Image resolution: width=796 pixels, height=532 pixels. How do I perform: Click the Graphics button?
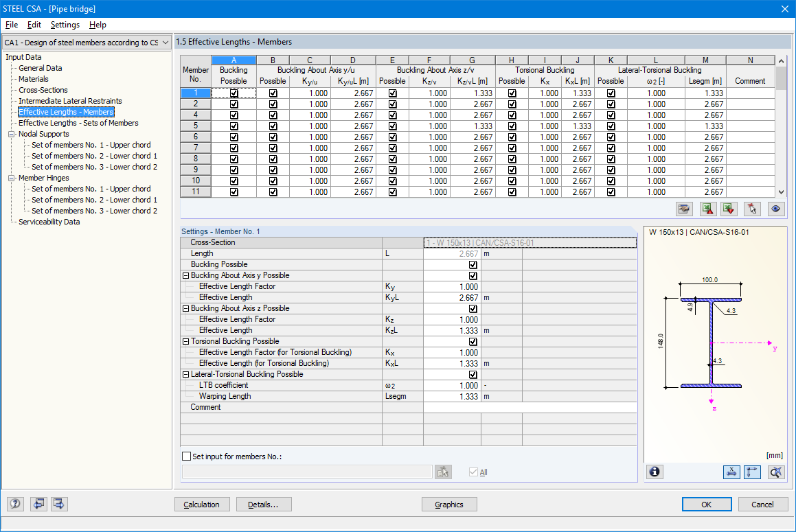click(449, 504)
